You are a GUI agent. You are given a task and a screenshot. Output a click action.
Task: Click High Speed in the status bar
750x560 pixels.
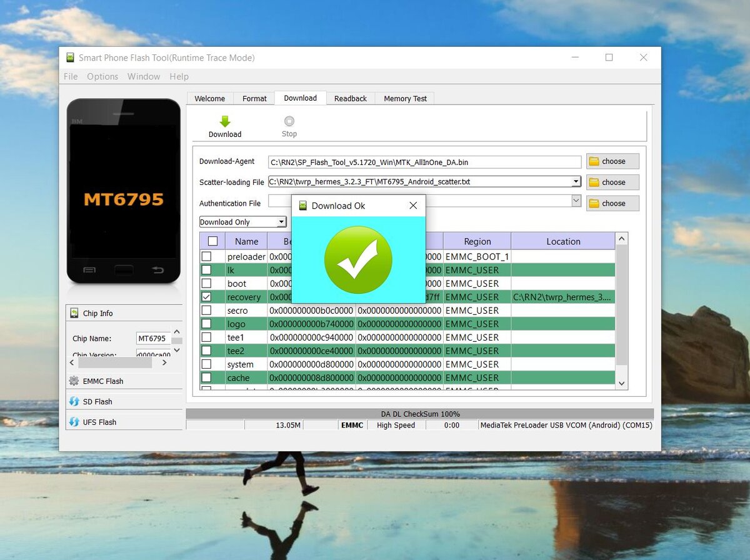(x=396, y=425)
